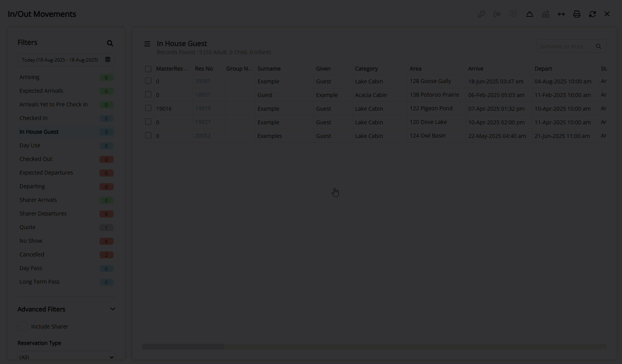This screenshot has height=364, width=622.
Task: Select the Departing filter
Action: (x=66, y=186)
